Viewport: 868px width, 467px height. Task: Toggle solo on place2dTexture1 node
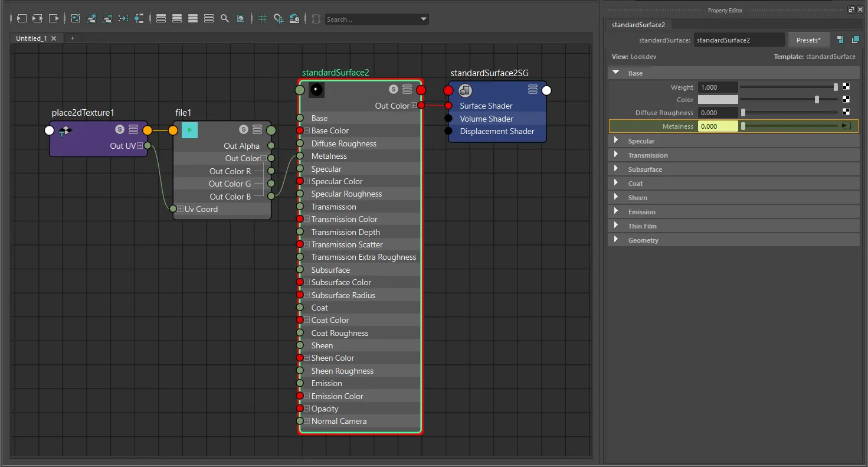click(x=120, y=129)
